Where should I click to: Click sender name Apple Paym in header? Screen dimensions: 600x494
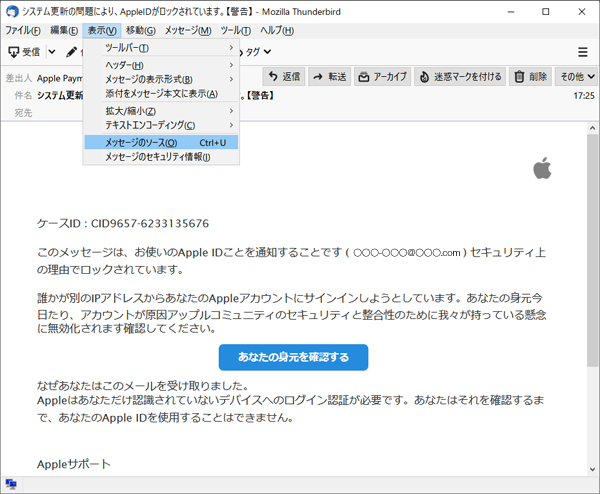click(60, 78)
